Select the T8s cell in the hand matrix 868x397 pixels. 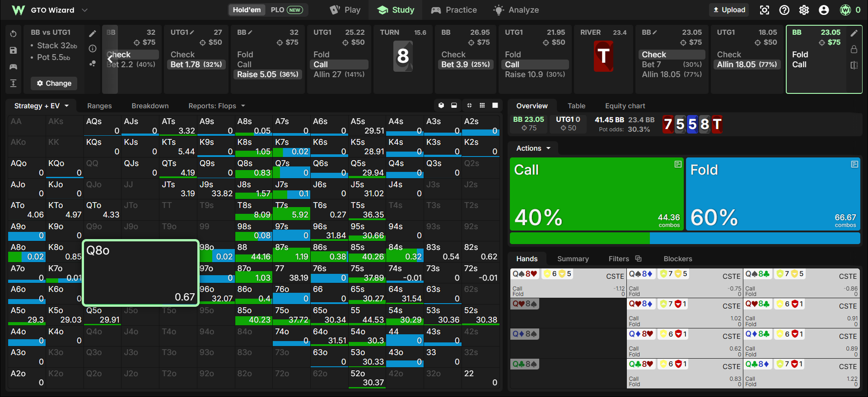click(x=253, y=210)
